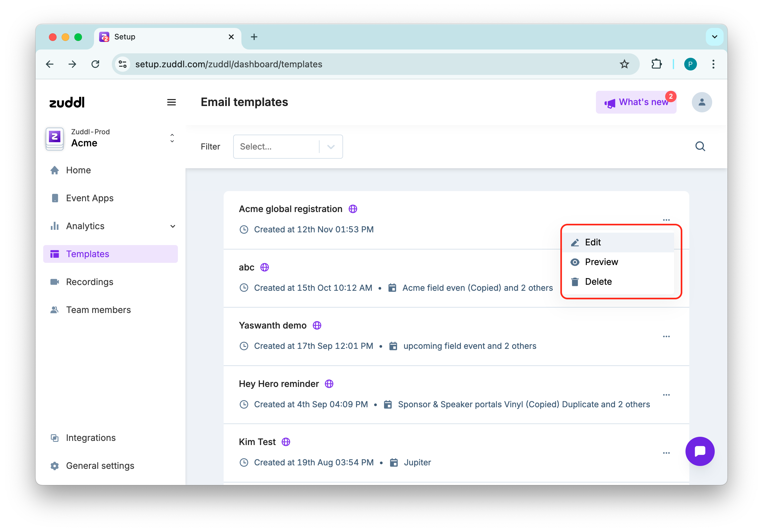
Task: Click the user profile avatar icon
Action: (701, 102)
